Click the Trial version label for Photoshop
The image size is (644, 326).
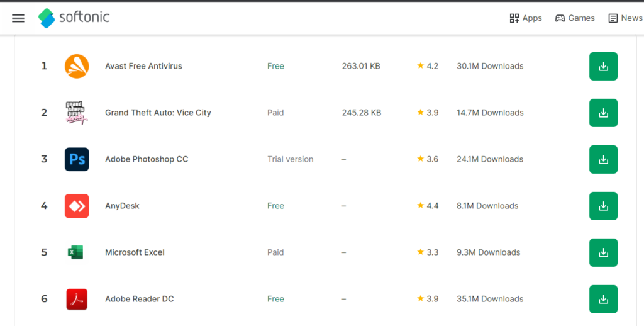pos(291,159)
